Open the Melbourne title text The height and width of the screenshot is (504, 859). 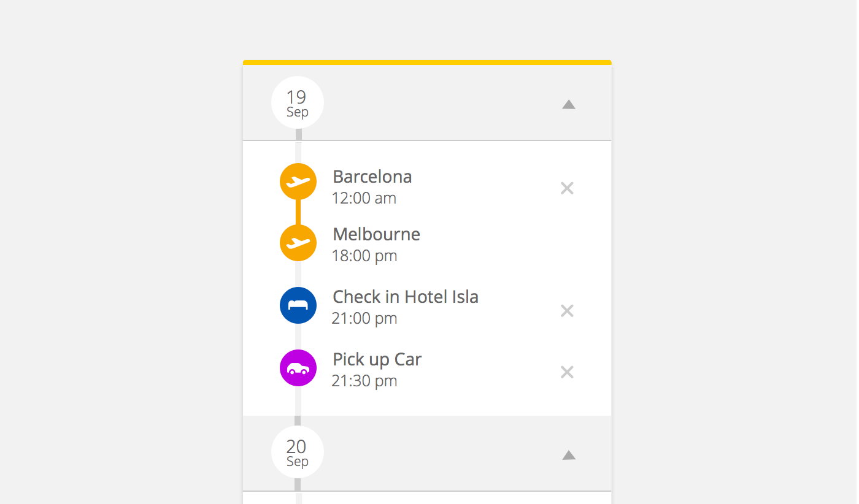(376, 234)
